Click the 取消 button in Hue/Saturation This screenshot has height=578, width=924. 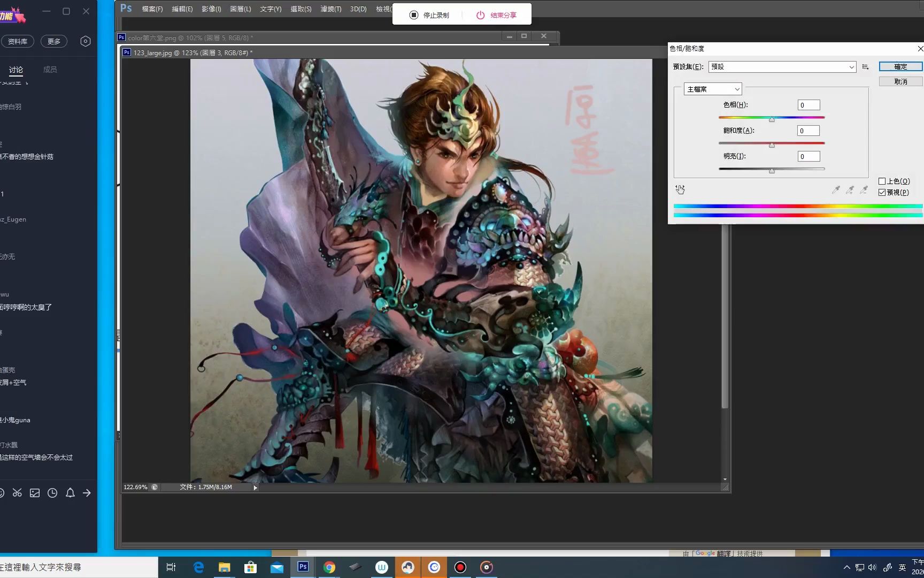click(901, 81)
